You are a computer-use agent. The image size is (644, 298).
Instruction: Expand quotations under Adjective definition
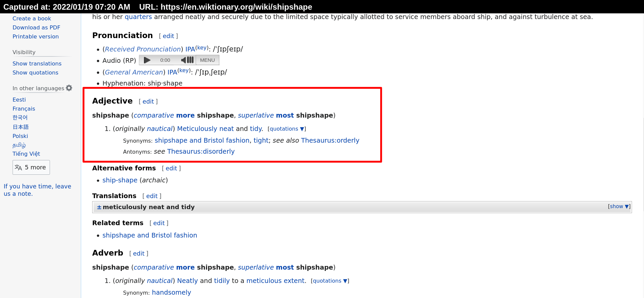point(287,129)
